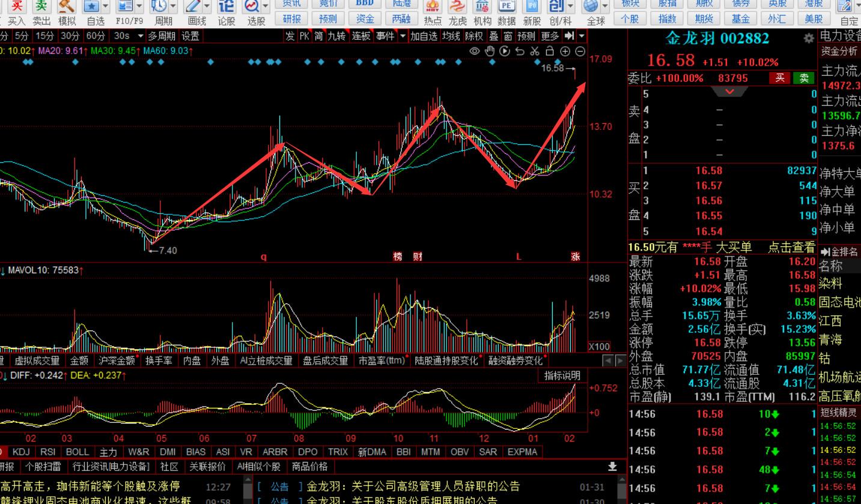Expand the F10/F9 dropdown arrow
The width and height of the screenshot is (861, 504).
tap(139, 7)
